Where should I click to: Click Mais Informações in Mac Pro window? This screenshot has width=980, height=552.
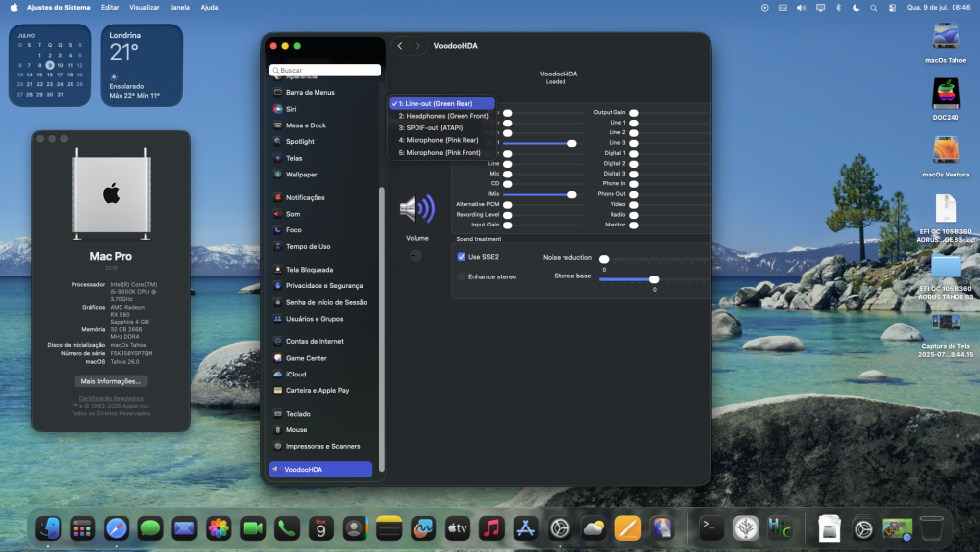(111, 381)
